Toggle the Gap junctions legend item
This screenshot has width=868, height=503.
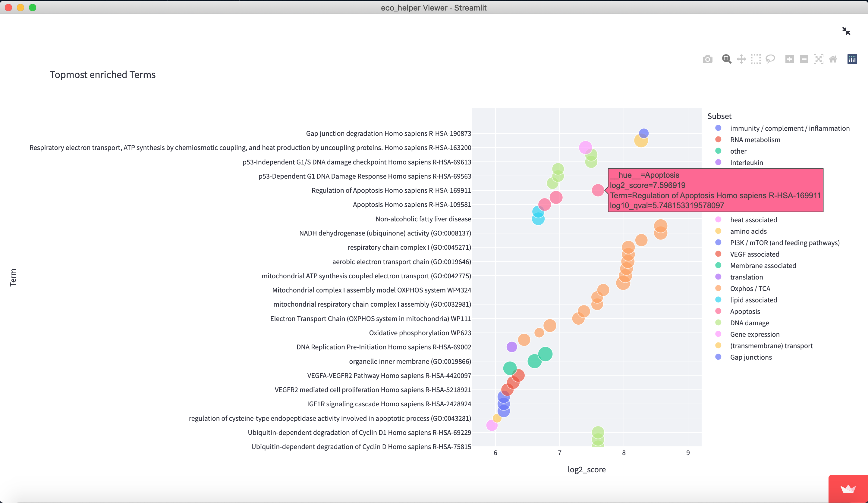(x=750, y=357)
